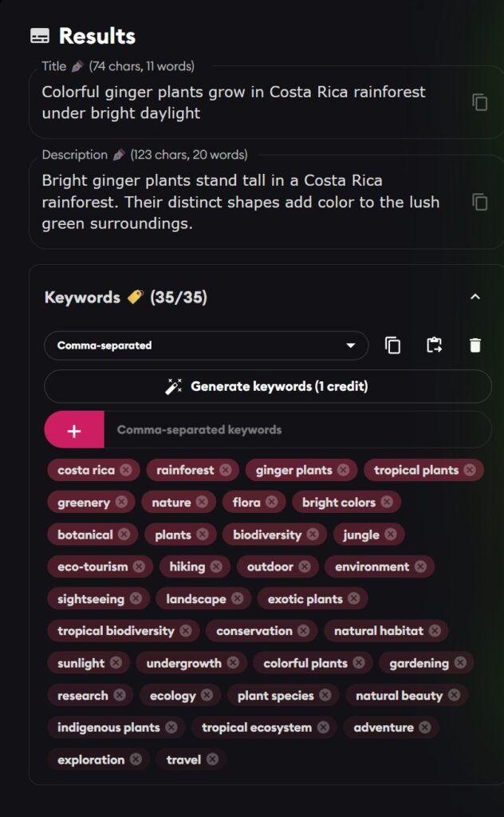
Task: Select the 'rainforest' keyword chip
Action: (185, 470)
